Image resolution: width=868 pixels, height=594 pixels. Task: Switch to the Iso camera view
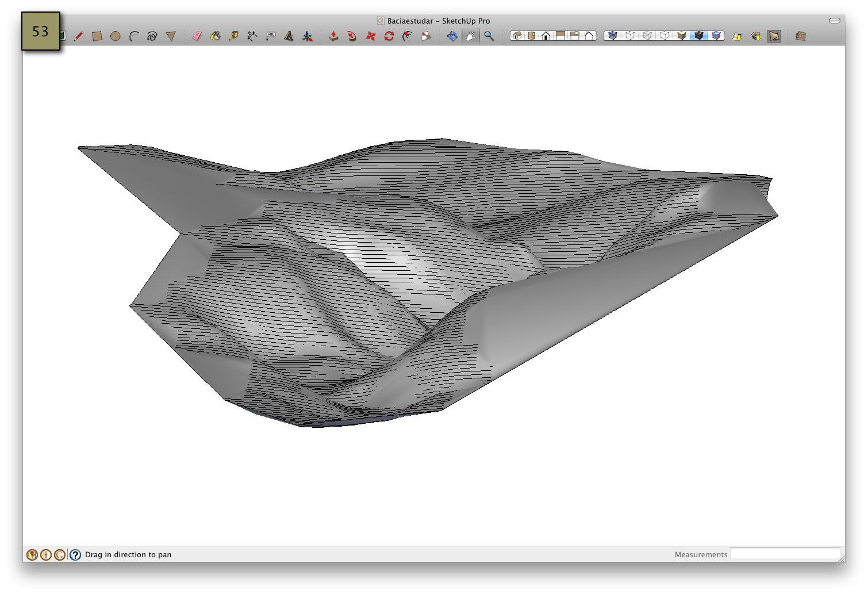tap(517, 36)
